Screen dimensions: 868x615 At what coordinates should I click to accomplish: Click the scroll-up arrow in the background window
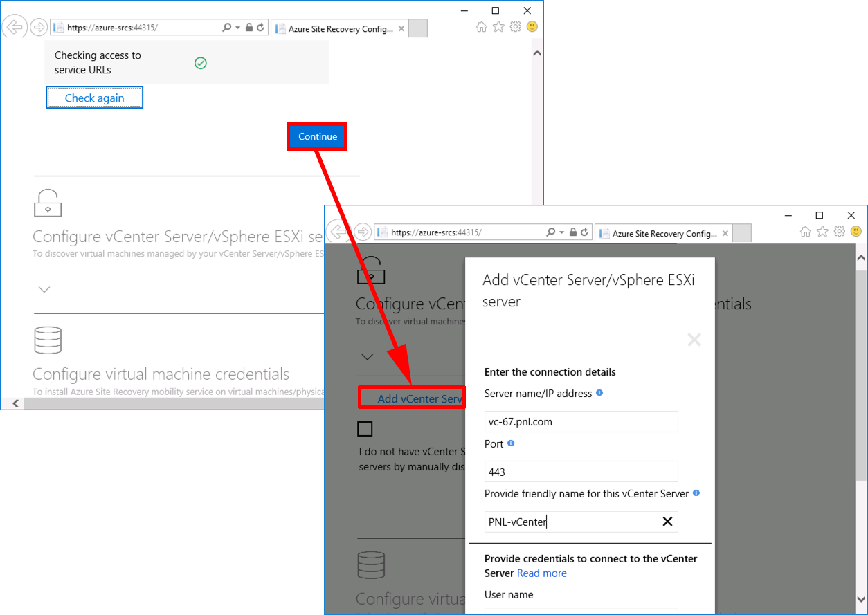pos(537,53)
